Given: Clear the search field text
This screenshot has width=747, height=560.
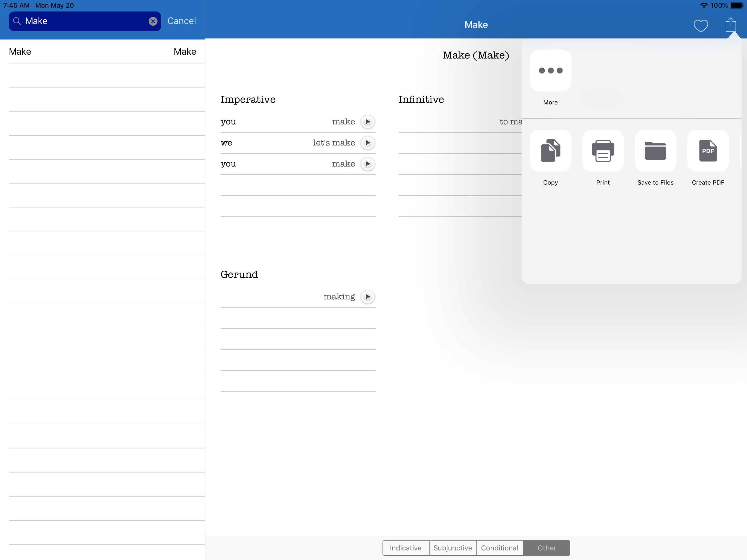Looking at the screenshot, I should point(153,21).
